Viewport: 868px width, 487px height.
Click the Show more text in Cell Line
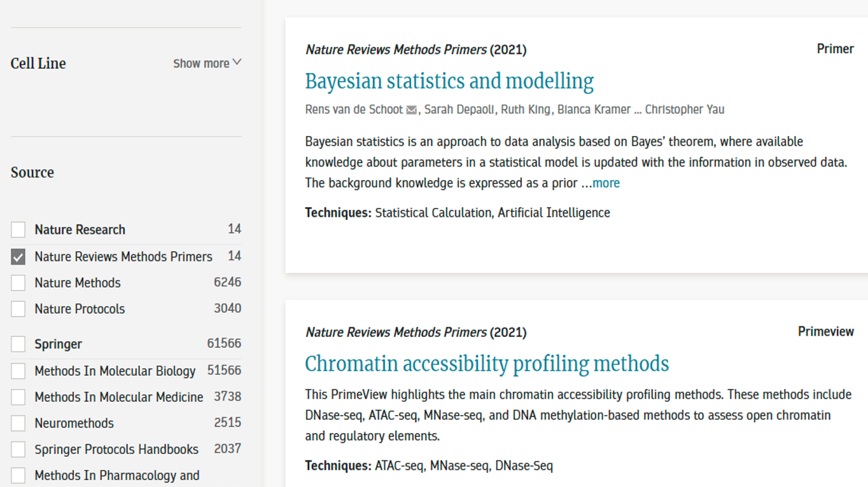[x=201, y=64]
